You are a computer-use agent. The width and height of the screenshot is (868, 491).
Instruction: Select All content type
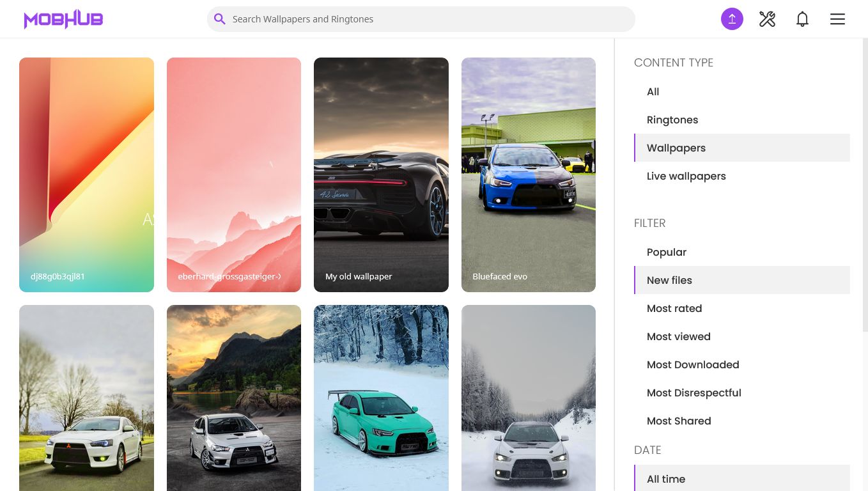coord(742,91)
